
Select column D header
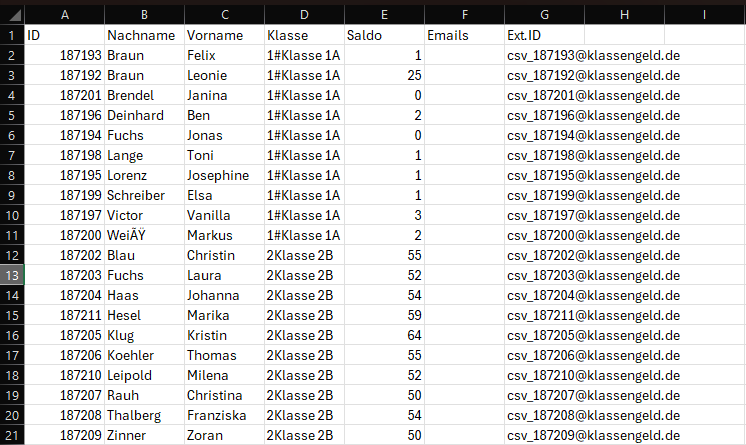click(304, 15)
